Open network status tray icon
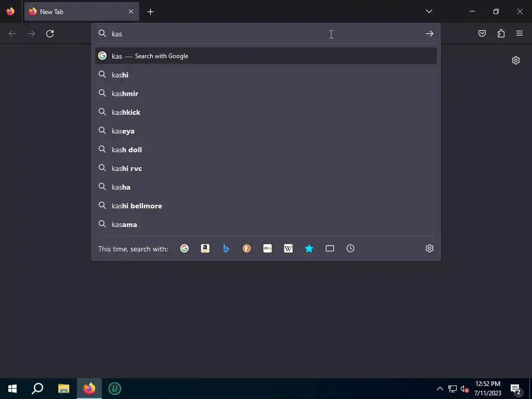The image size is (532, 399). click(453, 389)
